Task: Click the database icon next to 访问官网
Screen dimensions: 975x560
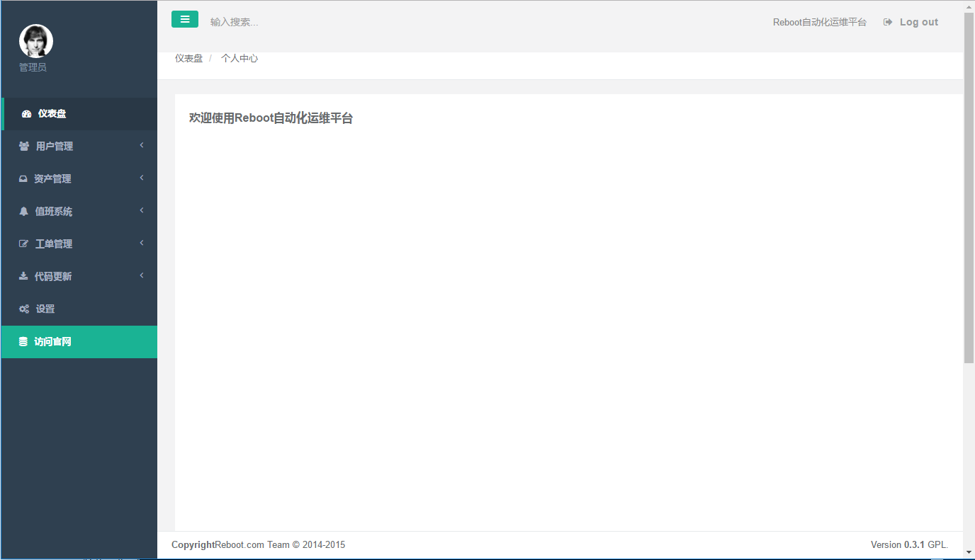Action: (x=23, y=341)
